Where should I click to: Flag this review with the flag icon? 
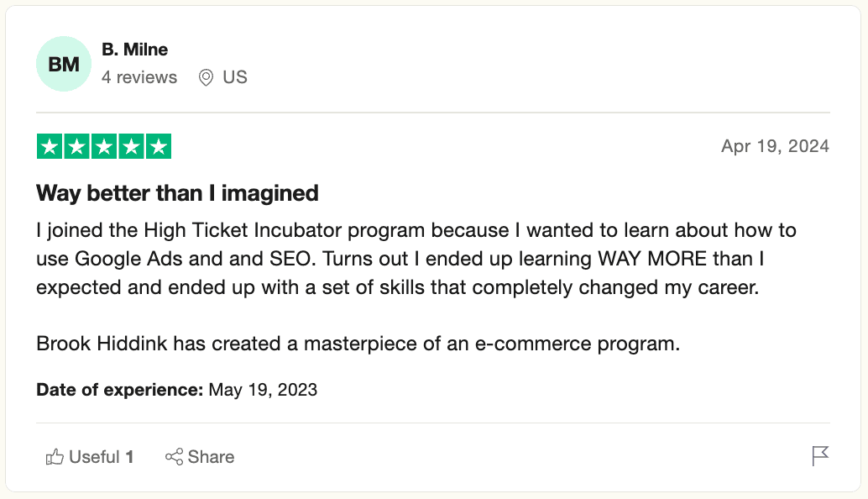820,456
